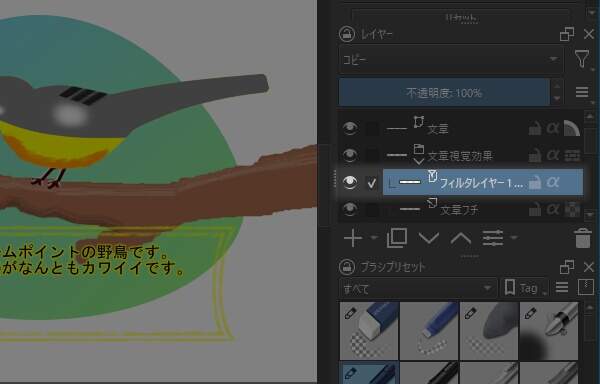Decrease opacity with the stepper down arrow
600x384 pixels.
556,99
